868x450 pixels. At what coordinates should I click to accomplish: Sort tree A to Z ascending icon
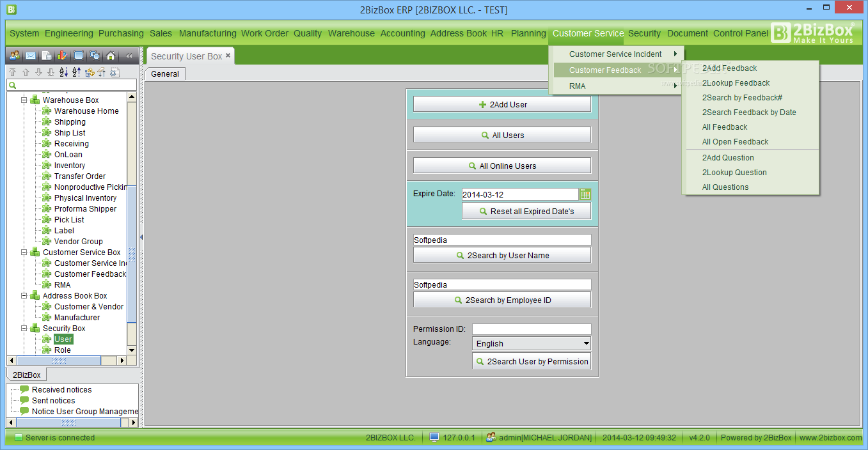point(77,72)
